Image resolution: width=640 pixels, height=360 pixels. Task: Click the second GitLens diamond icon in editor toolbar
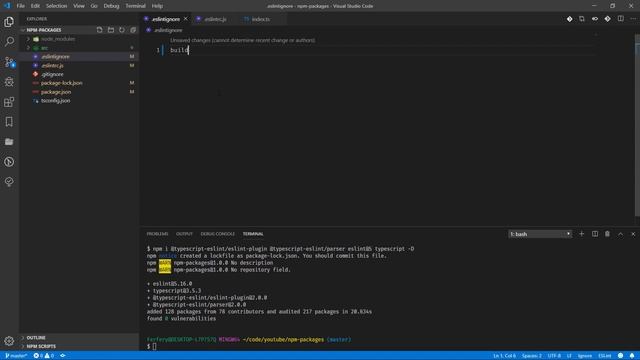click(607, 19)
